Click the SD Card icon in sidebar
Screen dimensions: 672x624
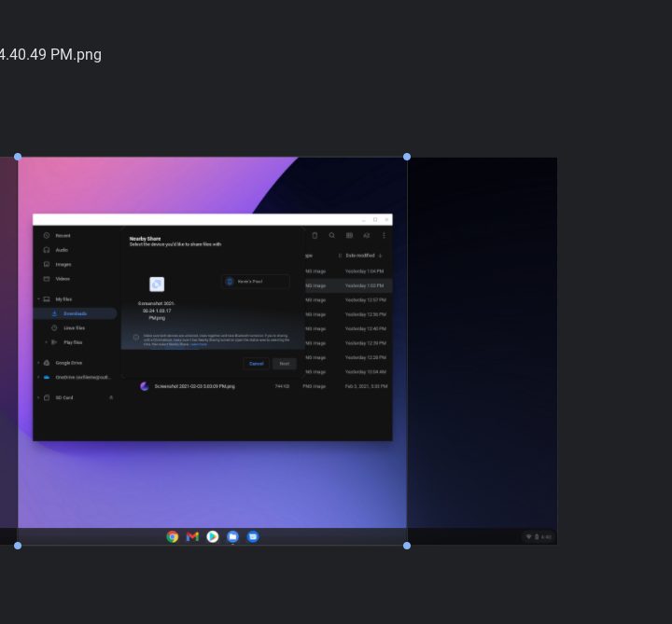pos(47,397)
